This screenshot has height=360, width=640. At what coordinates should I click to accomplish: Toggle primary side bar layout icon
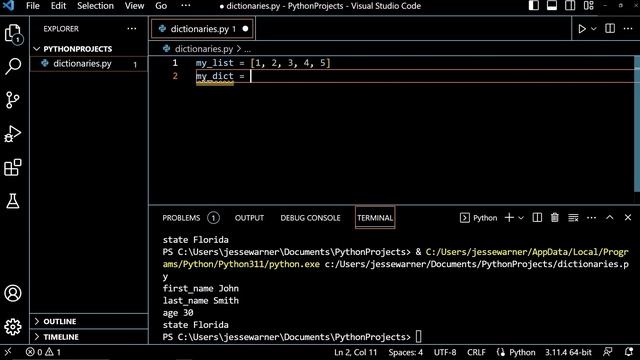pos(533,6)
